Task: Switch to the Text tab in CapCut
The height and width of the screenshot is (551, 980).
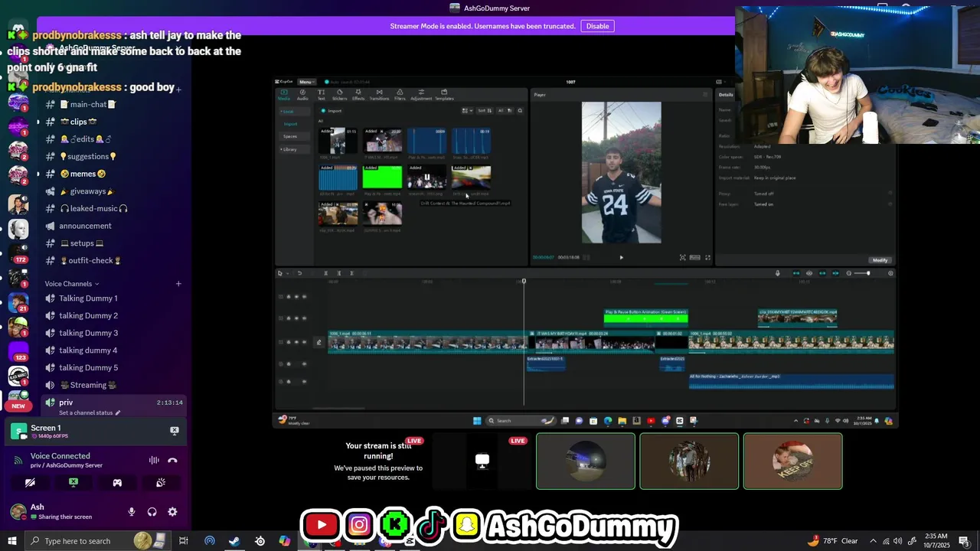Action: click(x=322, y=95)
